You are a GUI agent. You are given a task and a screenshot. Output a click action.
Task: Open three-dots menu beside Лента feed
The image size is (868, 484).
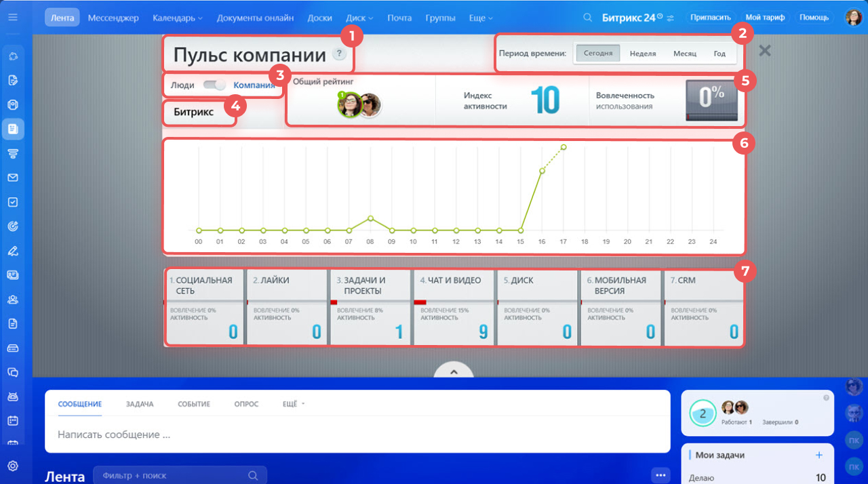tap(660, 476)
